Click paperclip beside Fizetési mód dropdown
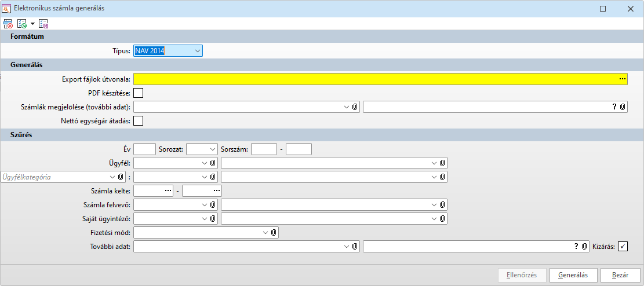 pyautogui.click(x=274, y=233)
